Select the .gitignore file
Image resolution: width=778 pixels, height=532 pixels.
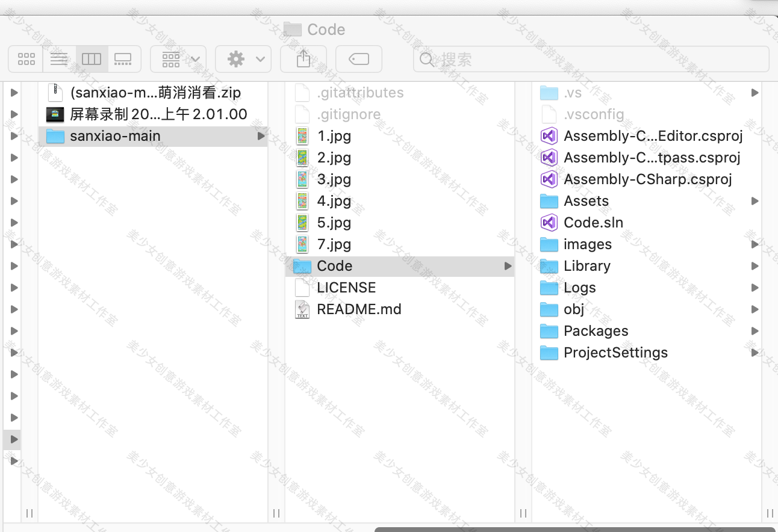pos(400,114)
